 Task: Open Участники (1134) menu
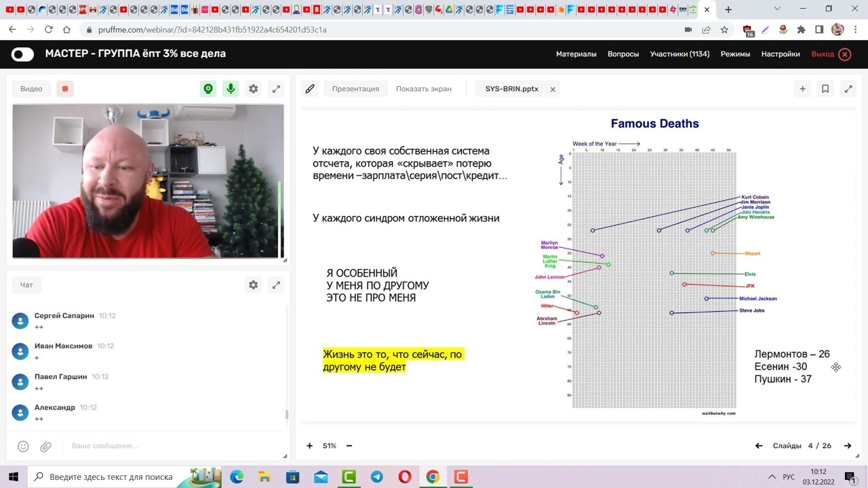(x=679, y=54)
